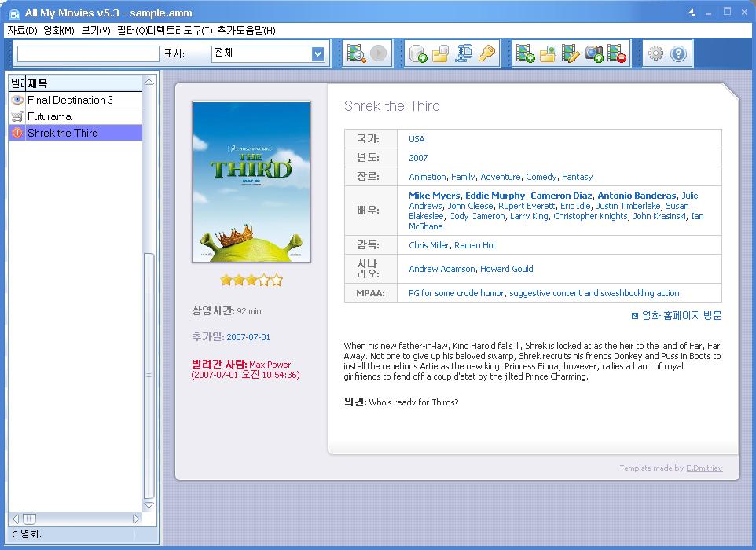Image resolution: width=756 pixels, height=550 pixels.
Task: Click the cart icon beside Futurama
Action: pos(17,116)
